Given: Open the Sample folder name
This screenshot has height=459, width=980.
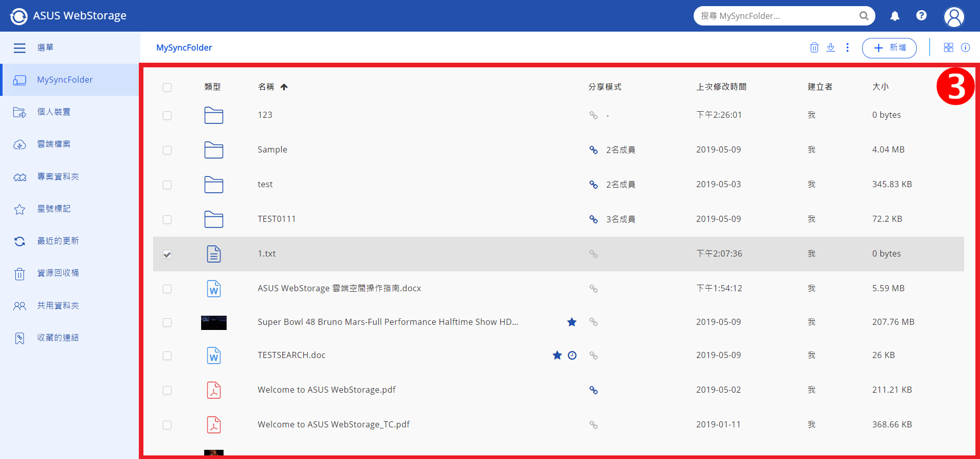Looking at the screenshot, I should coord(272,150).
